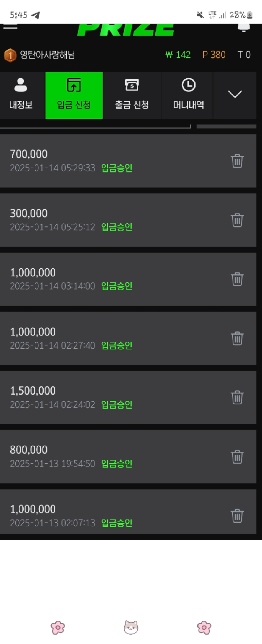Expand more menu options with the chevron
The width and height of the screenshot is (262, 644).
click(235, 94)
